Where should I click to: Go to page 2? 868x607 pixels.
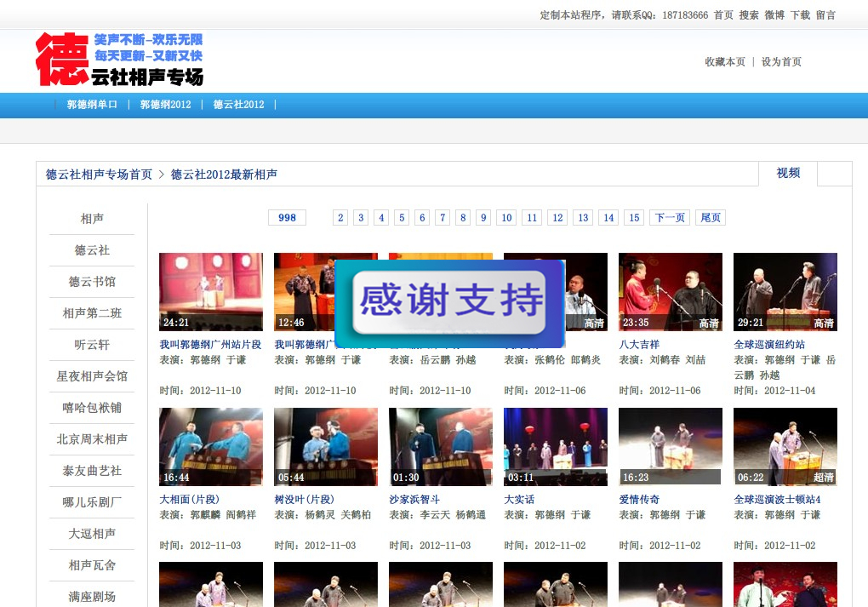[340, 218]
